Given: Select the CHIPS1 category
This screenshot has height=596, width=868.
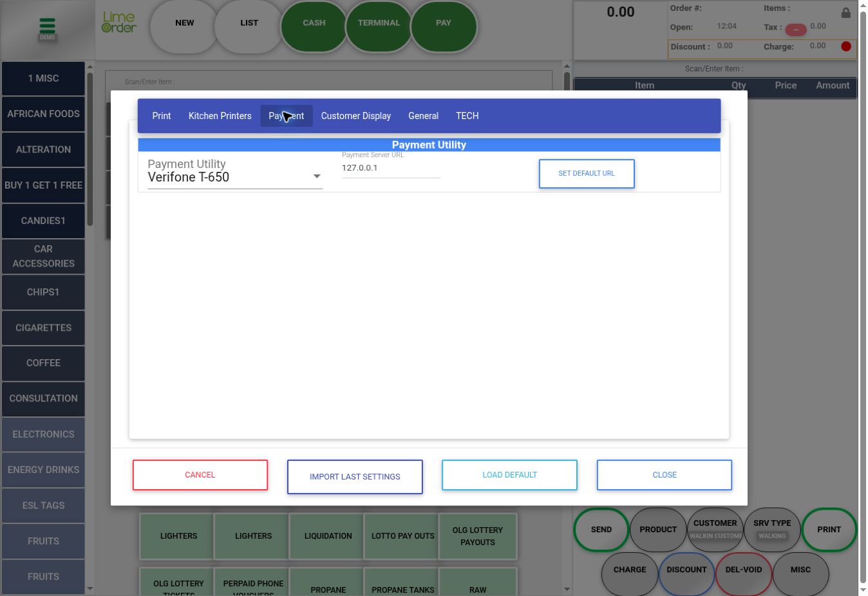Looking at the screenshot, I should click(43, 292).
